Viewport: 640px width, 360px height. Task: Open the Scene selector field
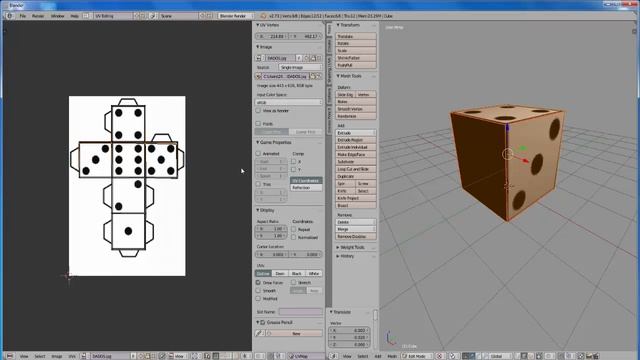tap(178, 16)
